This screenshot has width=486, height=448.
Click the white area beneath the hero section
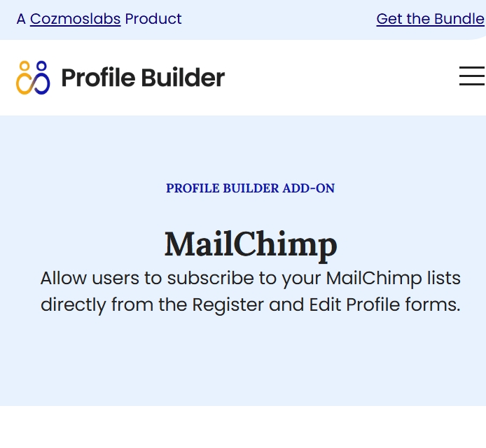(243, 427)
